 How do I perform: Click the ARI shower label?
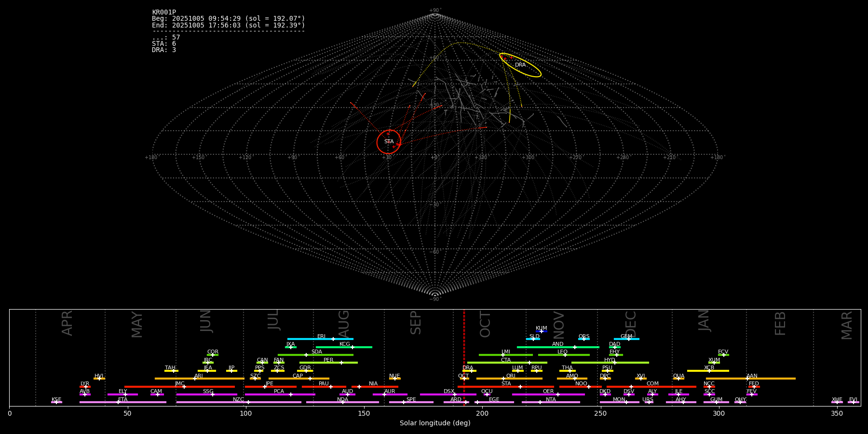(x=198, y=376)
